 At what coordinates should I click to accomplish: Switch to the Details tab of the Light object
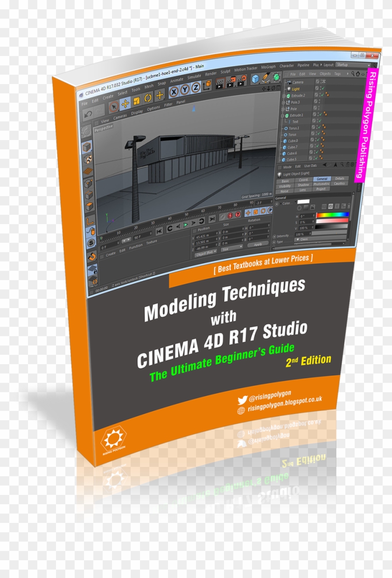tap(339, 178)
